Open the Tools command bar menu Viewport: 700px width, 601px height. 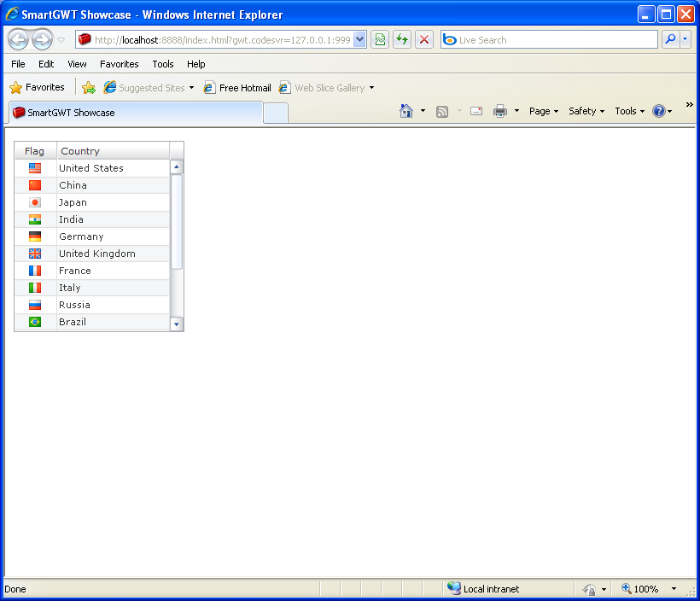tap(630, 111)
